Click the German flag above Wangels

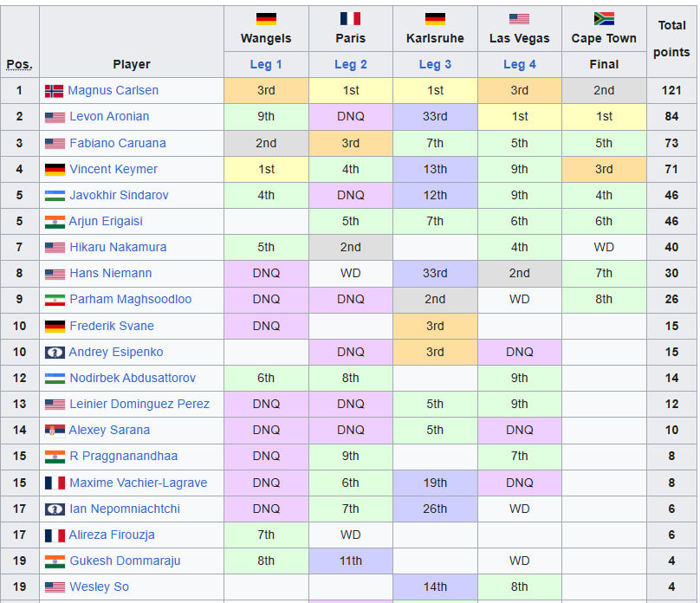click(x=266, y=19)
